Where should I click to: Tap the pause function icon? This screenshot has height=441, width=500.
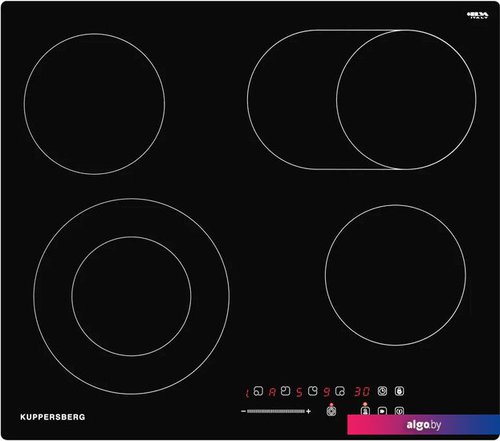(382, 411)
